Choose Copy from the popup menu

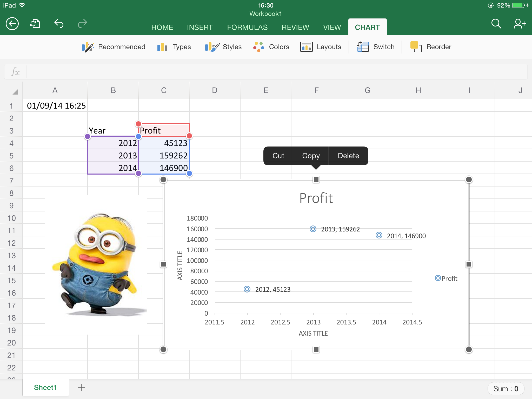[311, 156]
